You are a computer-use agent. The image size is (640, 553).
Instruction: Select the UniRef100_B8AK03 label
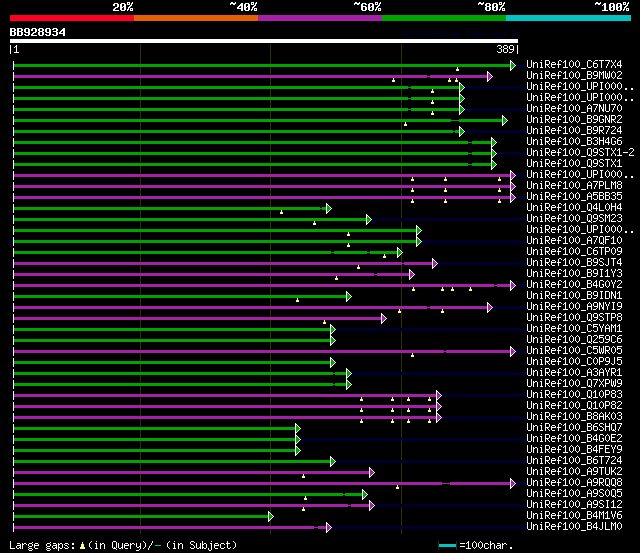[x=574, y=417]
